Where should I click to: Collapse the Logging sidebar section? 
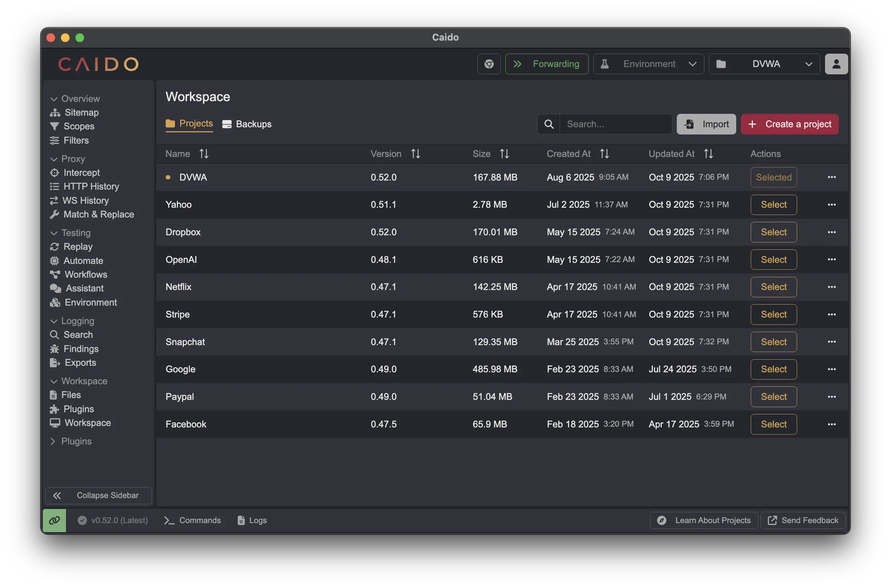(72, 321)
